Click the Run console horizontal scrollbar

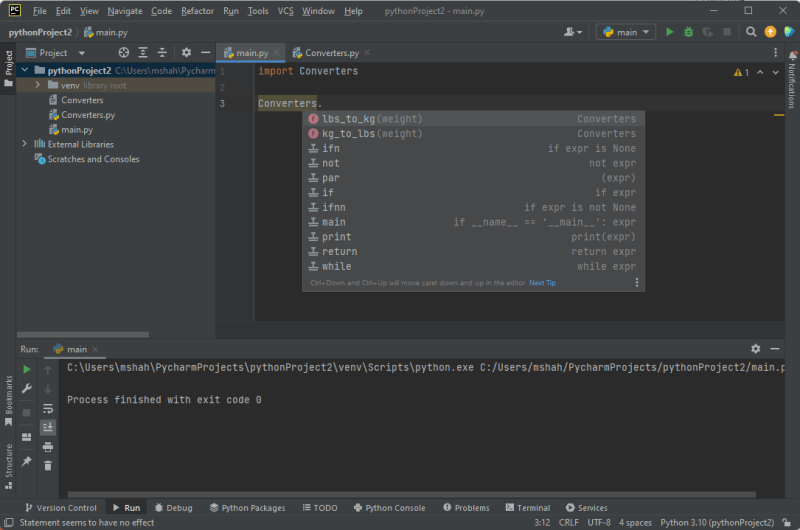tap(411, 494)
